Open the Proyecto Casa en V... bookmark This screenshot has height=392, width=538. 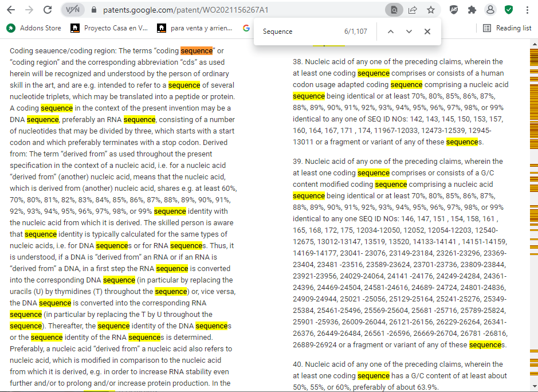109,28
